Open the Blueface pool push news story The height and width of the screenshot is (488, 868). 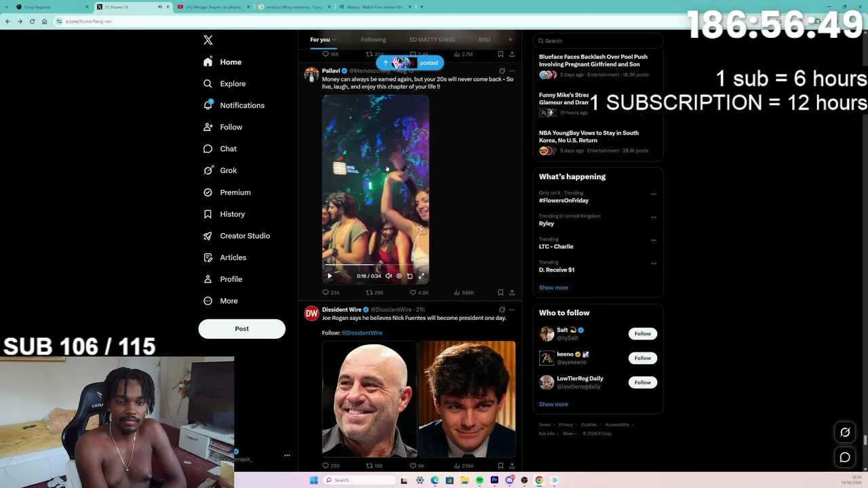[598, 66]
